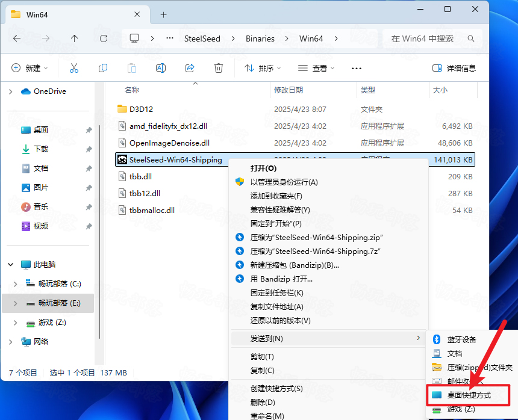
Task: Click the shield icon for 以管理员身份运行
Action: point(240,182)
